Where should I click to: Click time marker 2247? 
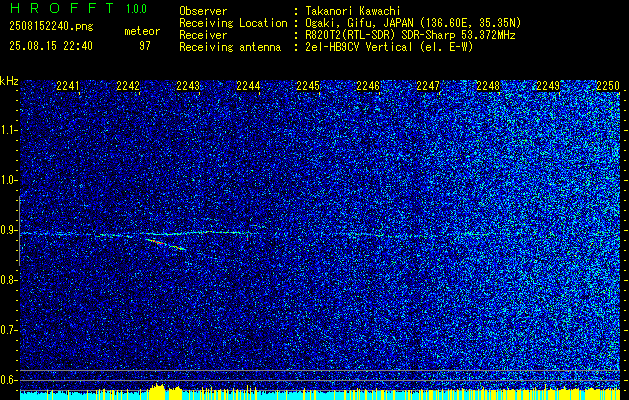pyautogui.click(x=428, y=86)
